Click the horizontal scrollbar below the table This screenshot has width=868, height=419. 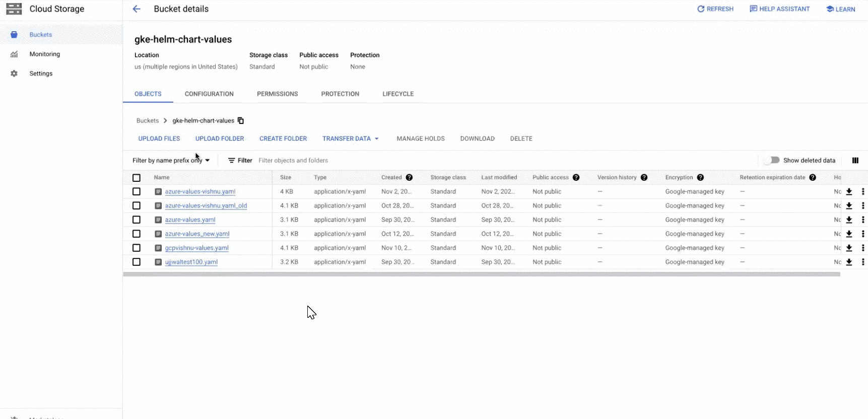pyautogui.click(x=482, y=274)
